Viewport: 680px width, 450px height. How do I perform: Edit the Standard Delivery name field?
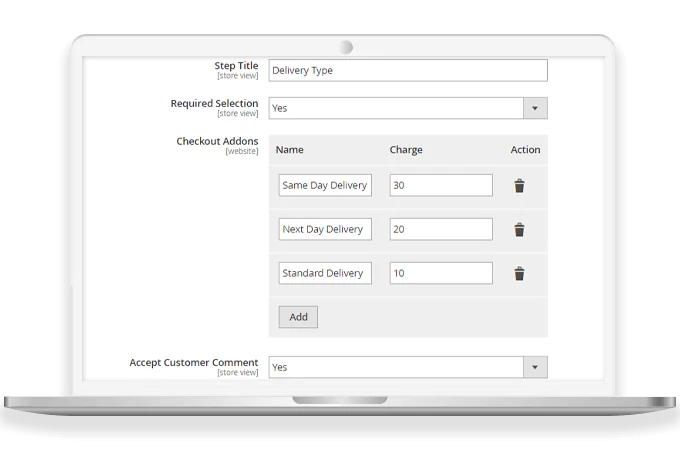pos(325,273)
